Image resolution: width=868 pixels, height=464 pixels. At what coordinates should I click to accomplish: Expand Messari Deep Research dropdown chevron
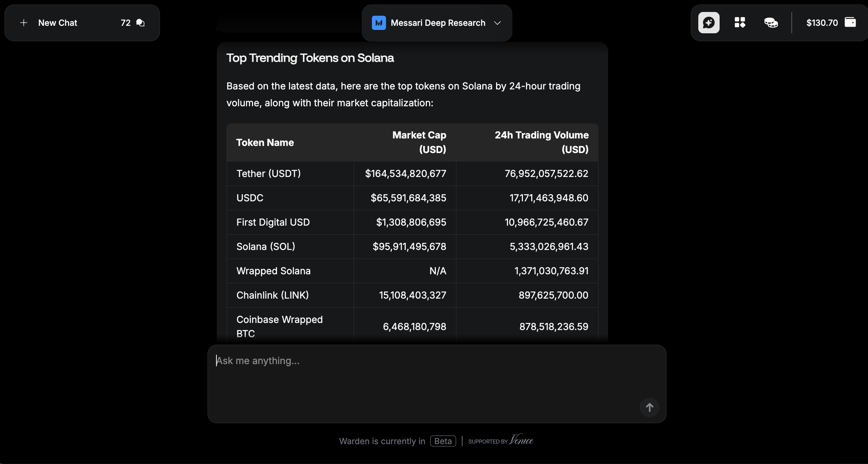coord(497,23)
